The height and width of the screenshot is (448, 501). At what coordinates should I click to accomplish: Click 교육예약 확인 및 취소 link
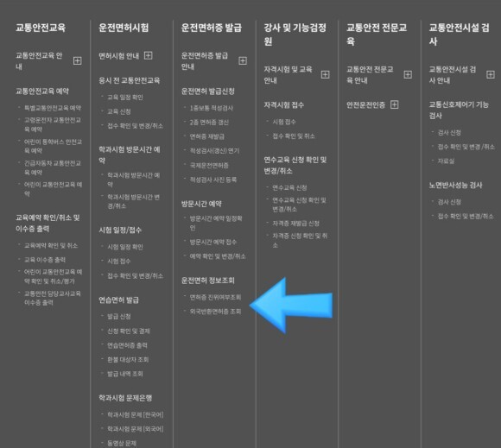[51, 245]
